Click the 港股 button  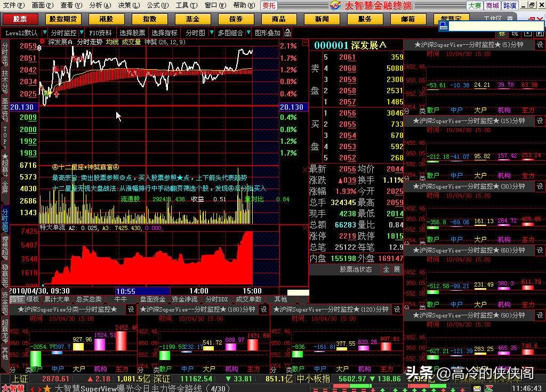click(106, 19)
